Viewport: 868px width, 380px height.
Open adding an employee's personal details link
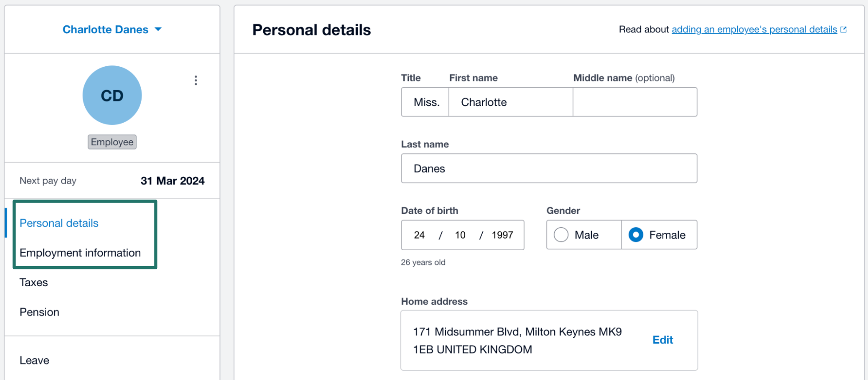(754, 29)
